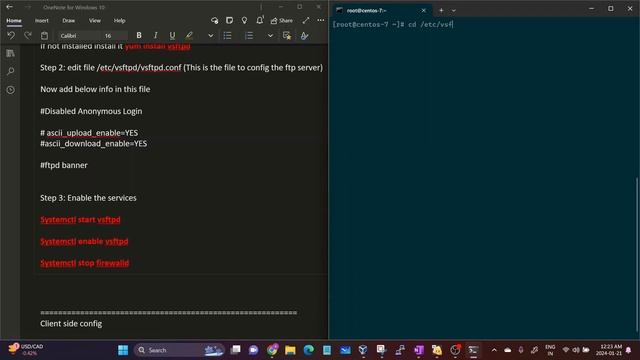Click the Redo icon in OneNote
The width and height of the screenshot is (640, 360).
[x=27, y=36]
